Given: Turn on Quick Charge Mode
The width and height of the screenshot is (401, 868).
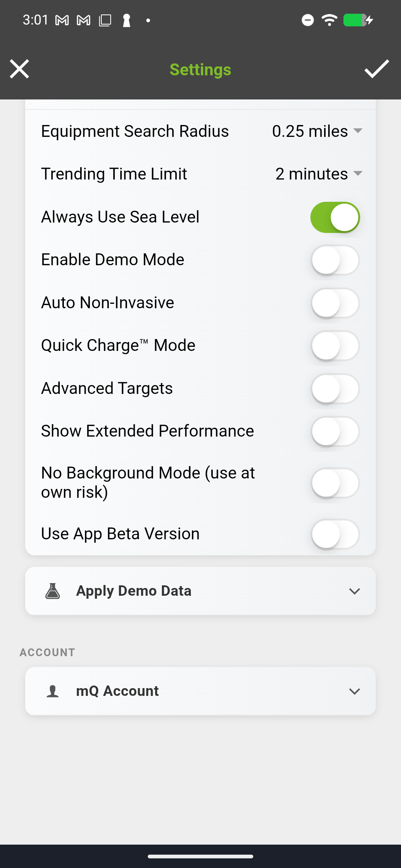Looking at the screenshot, I should (335, 346).
